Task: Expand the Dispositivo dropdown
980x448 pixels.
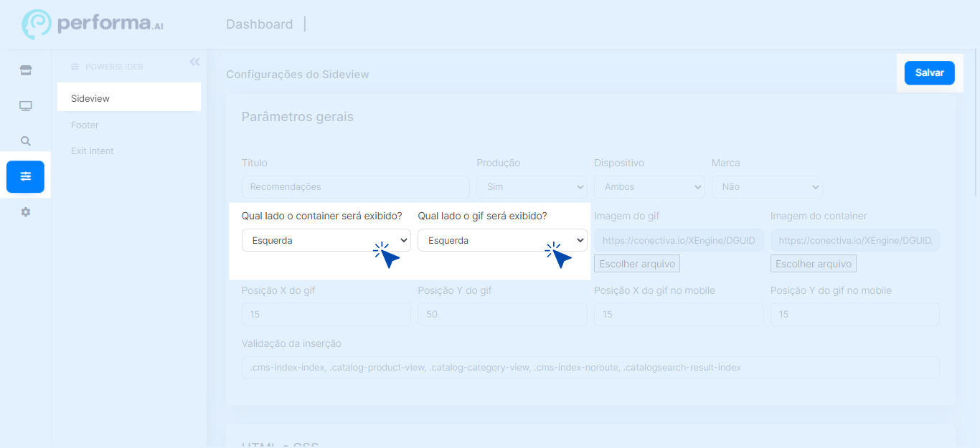Action: click(649, 187)
